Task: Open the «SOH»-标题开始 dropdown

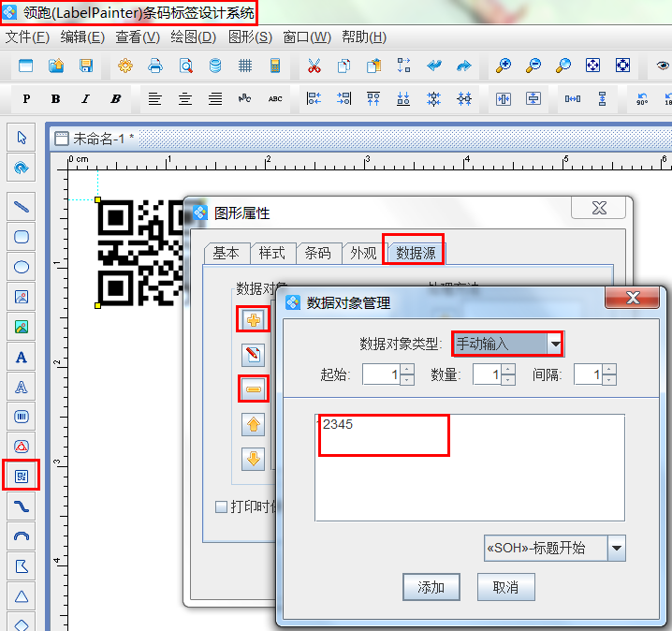Action: coord(617,548)
